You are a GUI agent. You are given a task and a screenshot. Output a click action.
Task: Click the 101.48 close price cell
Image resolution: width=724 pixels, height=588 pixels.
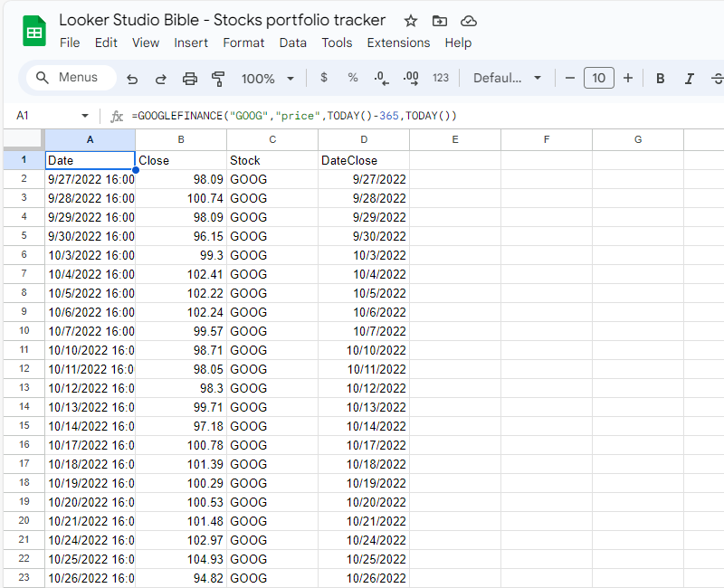181,521
